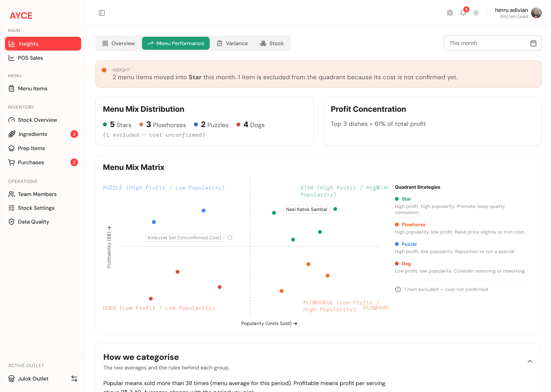
Task: Open the Insights page in sidebar
Action: tap(43, 44)
